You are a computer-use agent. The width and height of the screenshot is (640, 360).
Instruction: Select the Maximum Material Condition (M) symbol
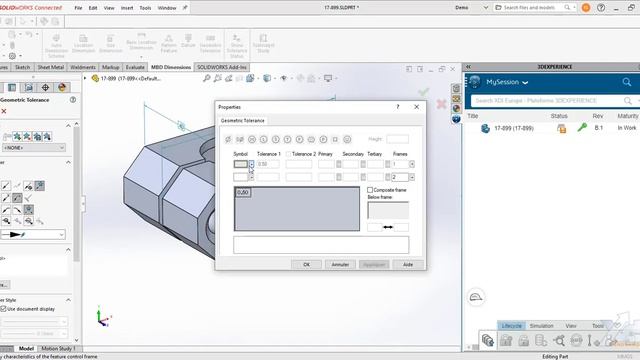coord(252,139)
